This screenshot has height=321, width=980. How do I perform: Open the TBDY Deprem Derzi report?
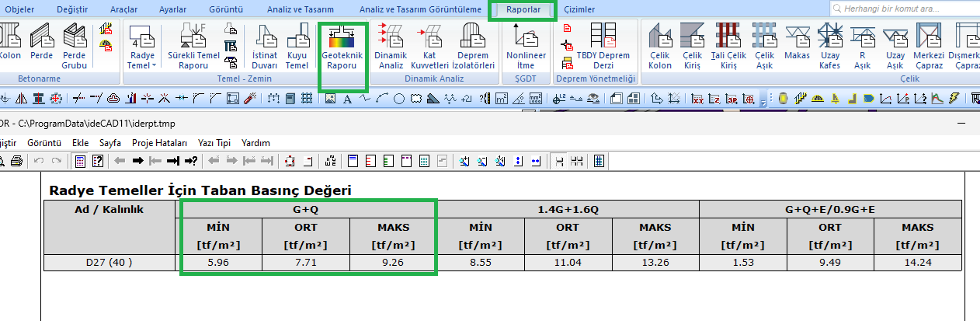click(x=603, y=47)
